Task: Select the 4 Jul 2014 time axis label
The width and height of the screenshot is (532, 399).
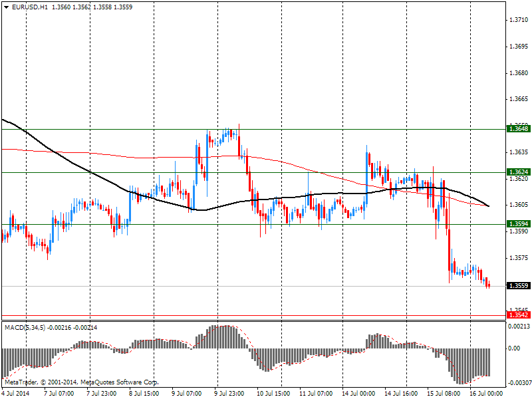Action: [x=15, y=394]
